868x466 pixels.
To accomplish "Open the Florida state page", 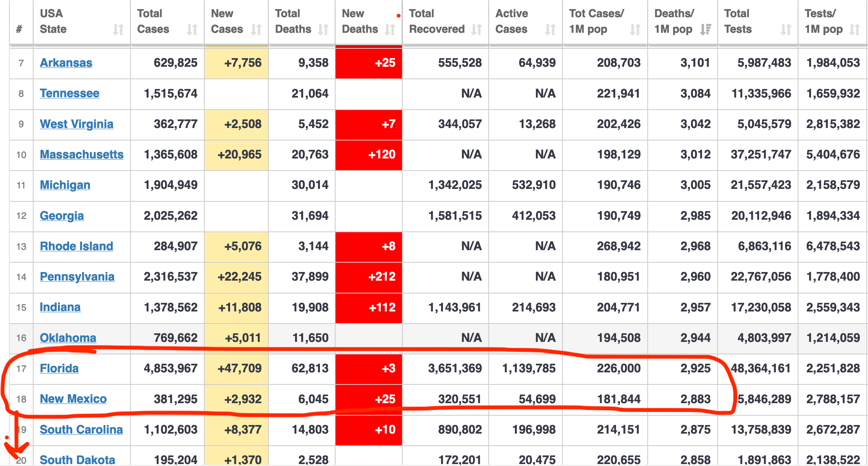I will 59,368.
